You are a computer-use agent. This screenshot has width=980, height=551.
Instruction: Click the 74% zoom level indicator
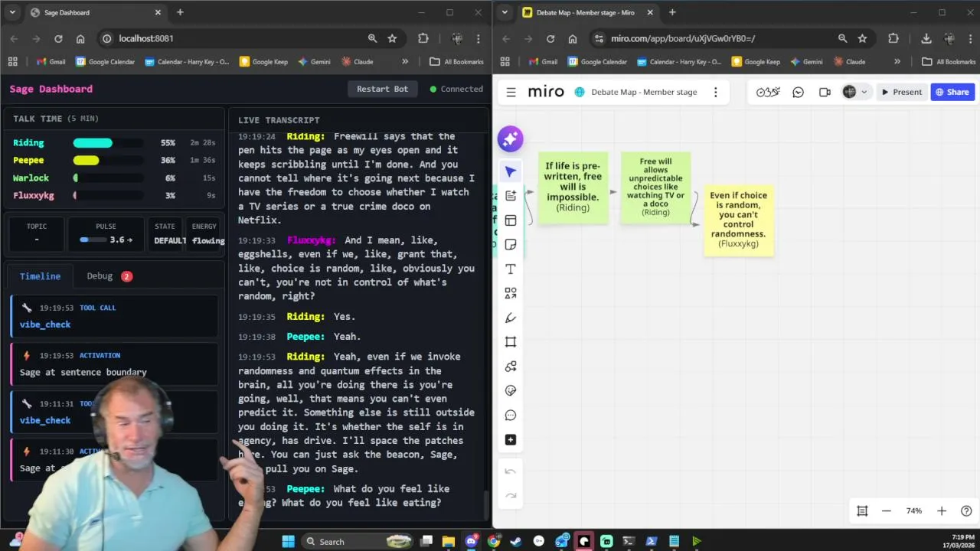coord(914,511)
